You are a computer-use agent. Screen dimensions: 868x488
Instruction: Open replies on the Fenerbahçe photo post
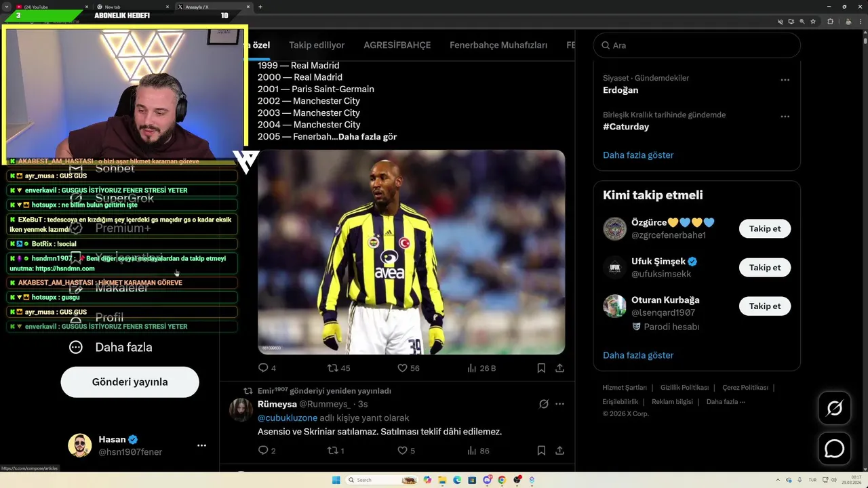pos(267,368)
